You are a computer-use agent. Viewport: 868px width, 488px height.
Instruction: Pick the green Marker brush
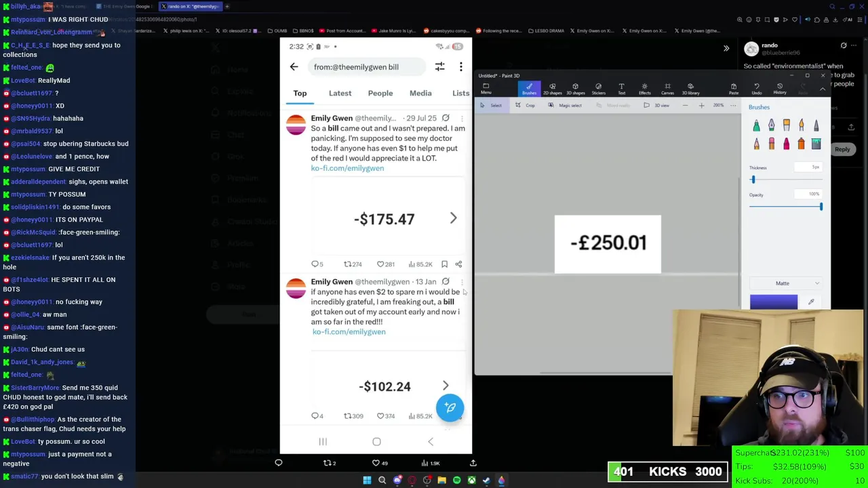(756, 125)
